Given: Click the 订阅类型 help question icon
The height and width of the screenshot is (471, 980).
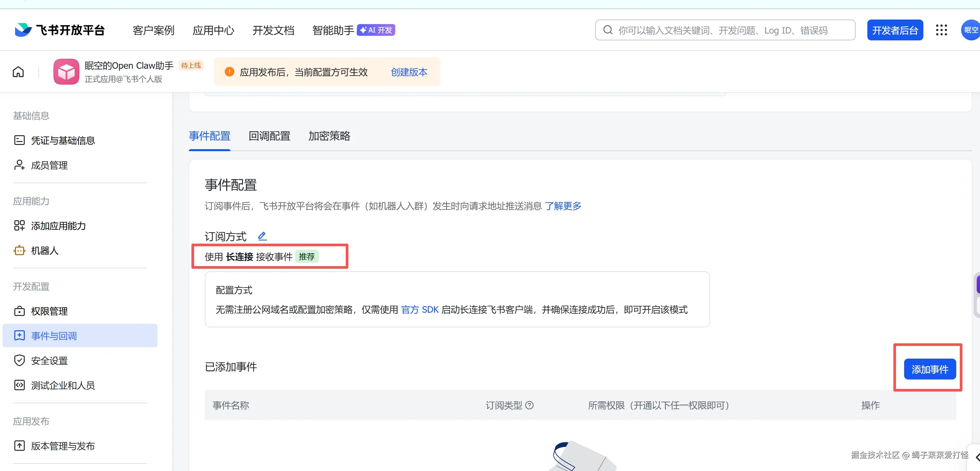Looking at the screenshot, I should coord(529,405).
